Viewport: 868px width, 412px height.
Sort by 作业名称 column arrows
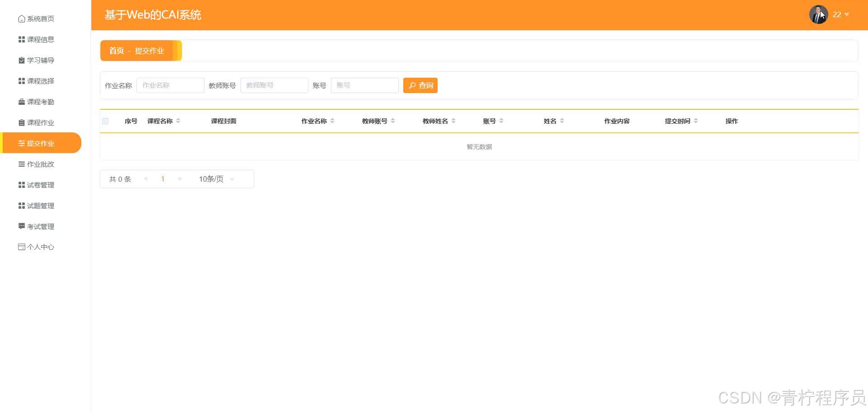[x=332, y=121]
